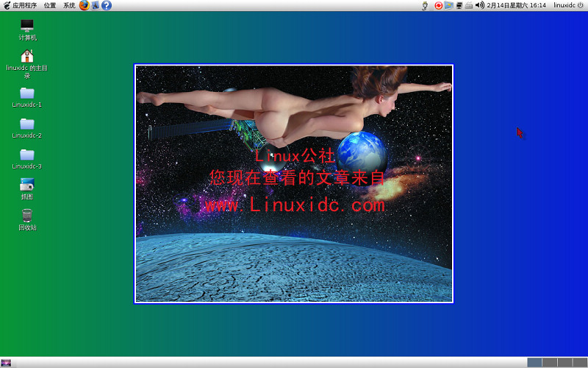Select the linuxidc home folder icon
Screen dimensions: 588x368
pyautogui.click(x=27, y=64)
